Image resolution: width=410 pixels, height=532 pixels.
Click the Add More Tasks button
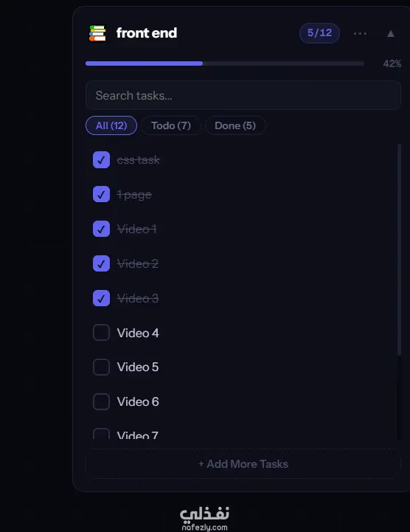243,464
